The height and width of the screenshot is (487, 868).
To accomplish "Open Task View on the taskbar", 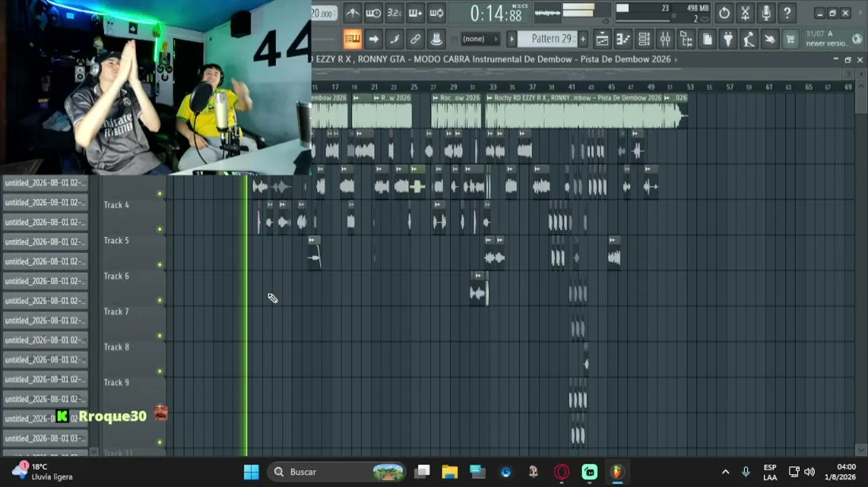I will point(423,472).
